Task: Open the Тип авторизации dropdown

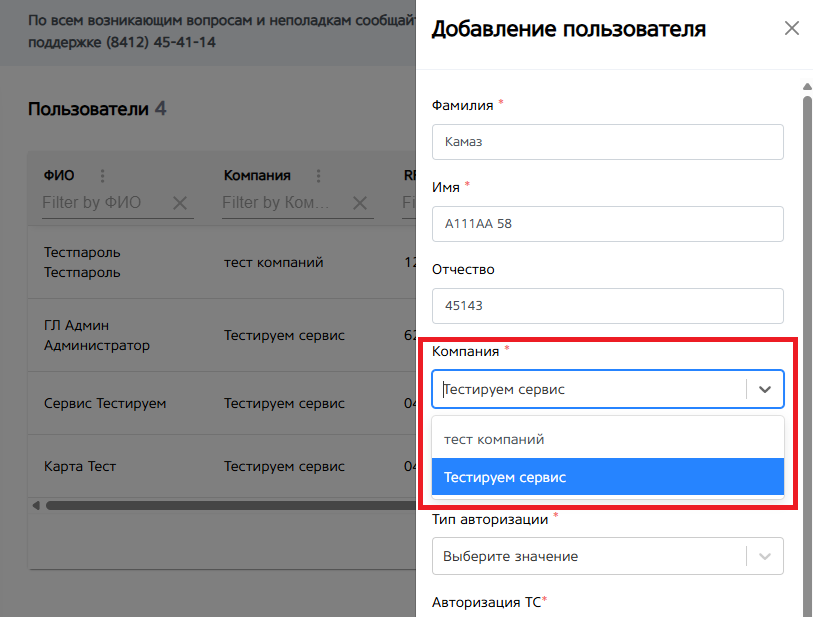Action: click(x=608, y=556)
